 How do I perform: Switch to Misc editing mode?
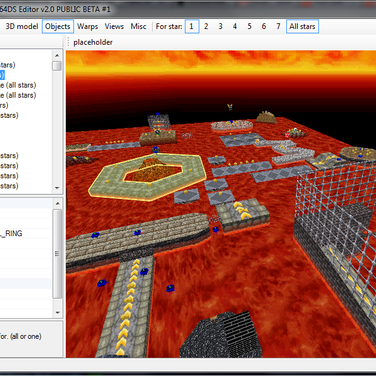pyautogui.click(x=138, y=26)
